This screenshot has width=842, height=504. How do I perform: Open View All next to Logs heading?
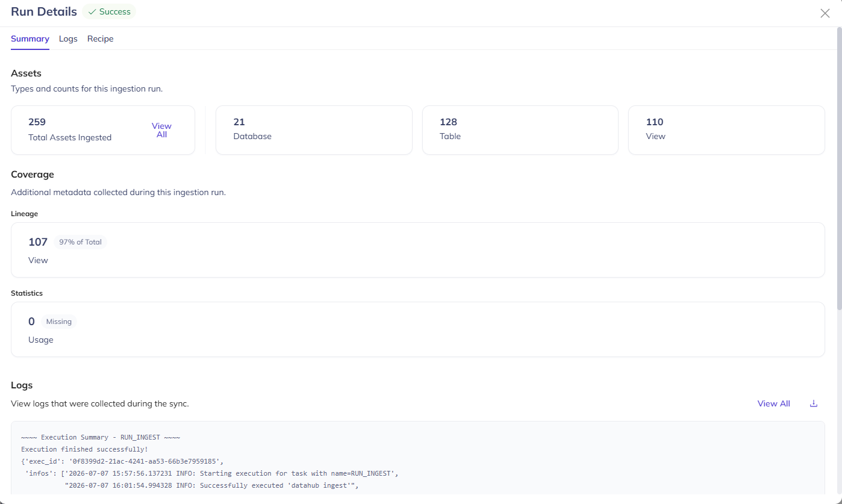click(x=774, y=403)
